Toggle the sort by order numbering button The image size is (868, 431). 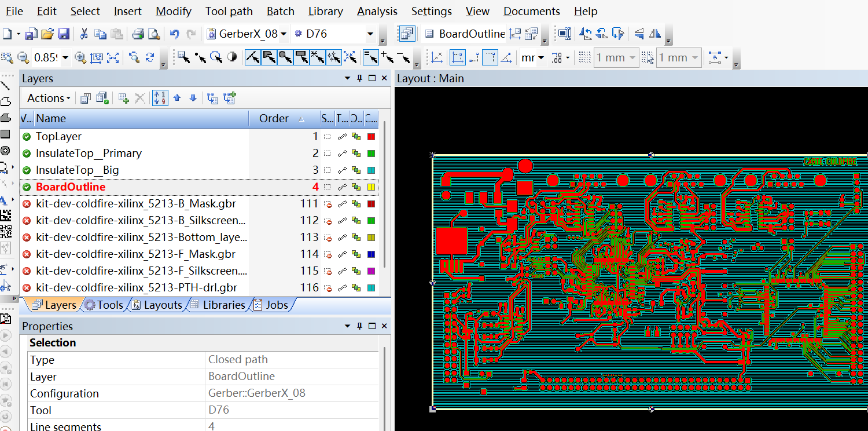160,98
